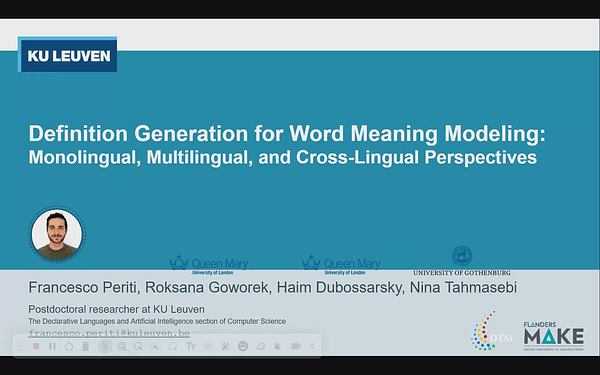Choose the blur mosaic region tool
This screenshot has width=600, height=375.
coord(208,346)
